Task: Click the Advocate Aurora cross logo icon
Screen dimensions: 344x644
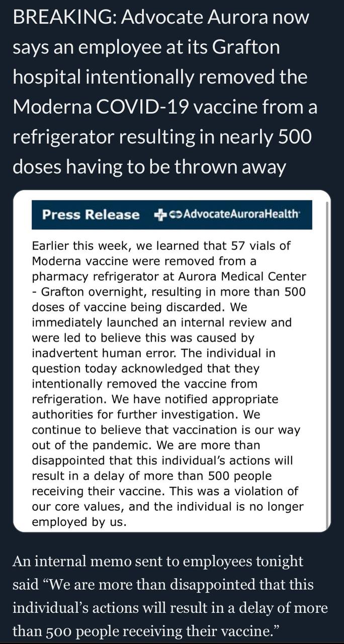Action: pos(160,215)
